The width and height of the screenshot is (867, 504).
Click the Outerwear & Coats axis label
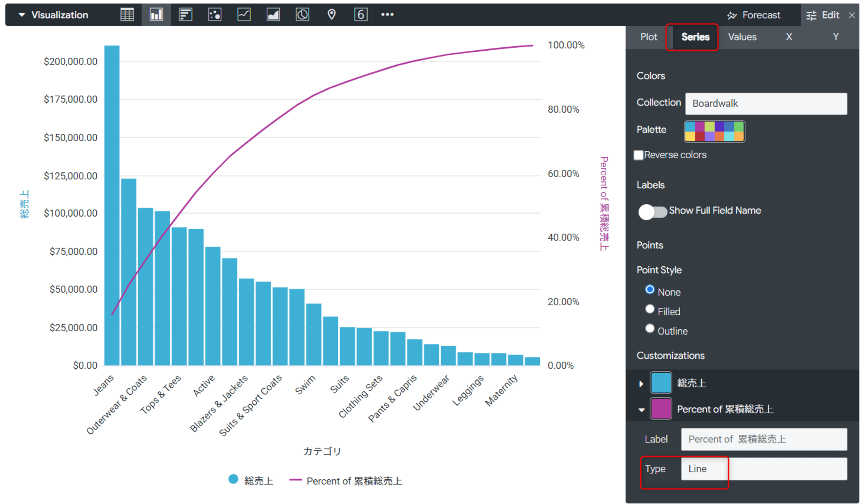click(116, 405)
